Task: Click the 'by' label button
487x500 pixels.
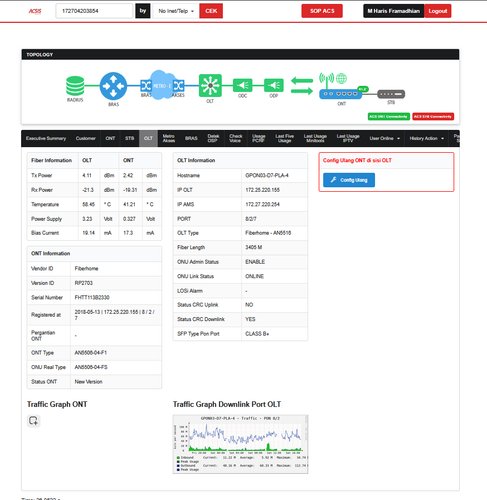Action: coord(143,11)
